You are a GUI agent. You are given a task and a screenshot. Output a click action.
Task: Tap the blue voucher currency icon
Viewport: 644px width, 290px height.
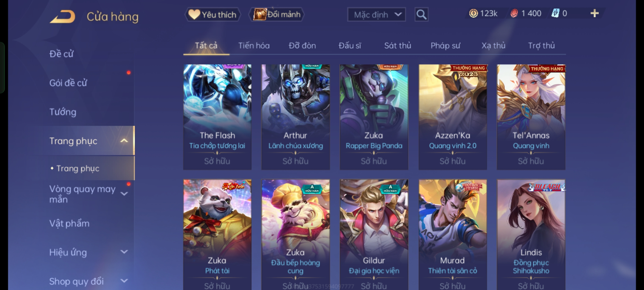(555, 13)
